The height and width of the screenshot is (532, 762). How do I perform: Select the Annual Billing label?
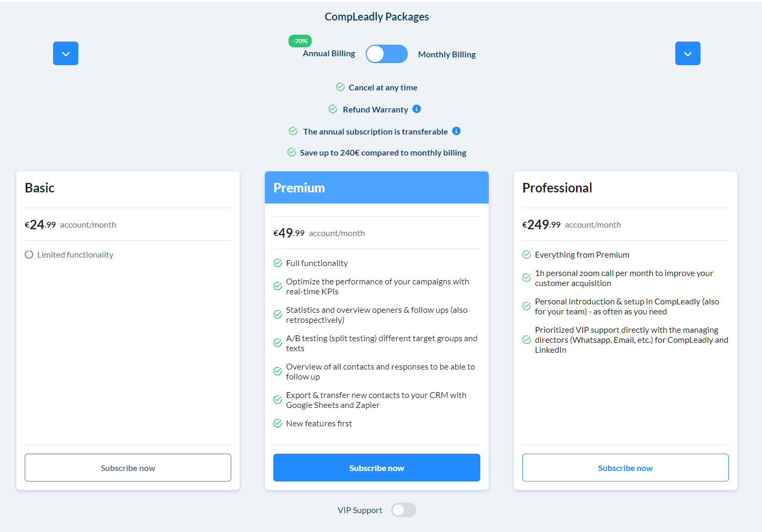click(x=329, y=54)
